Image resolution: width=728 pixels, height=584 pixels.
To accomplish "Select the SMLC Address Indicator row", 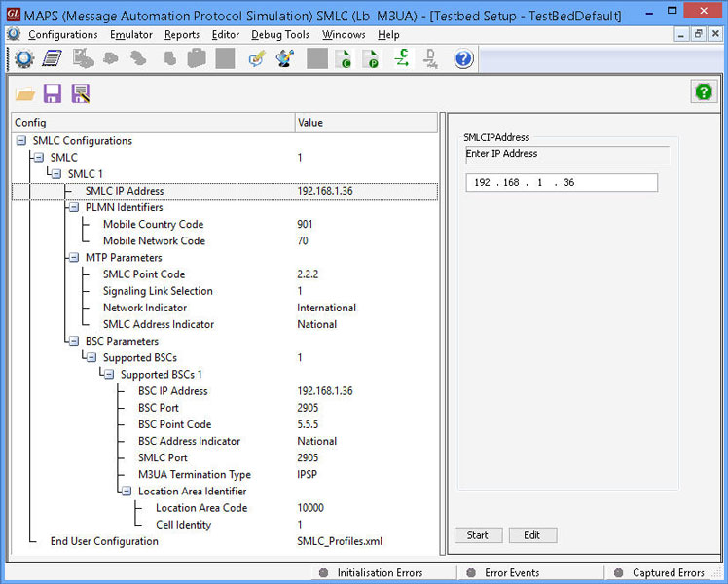I will [x=225, y=324].
